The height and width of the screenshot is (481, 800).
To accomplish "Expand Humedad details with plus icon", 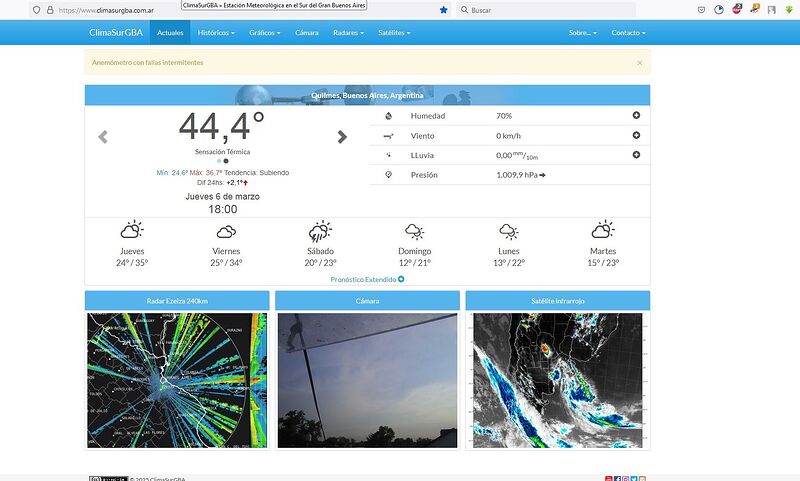I will point(636,116).
